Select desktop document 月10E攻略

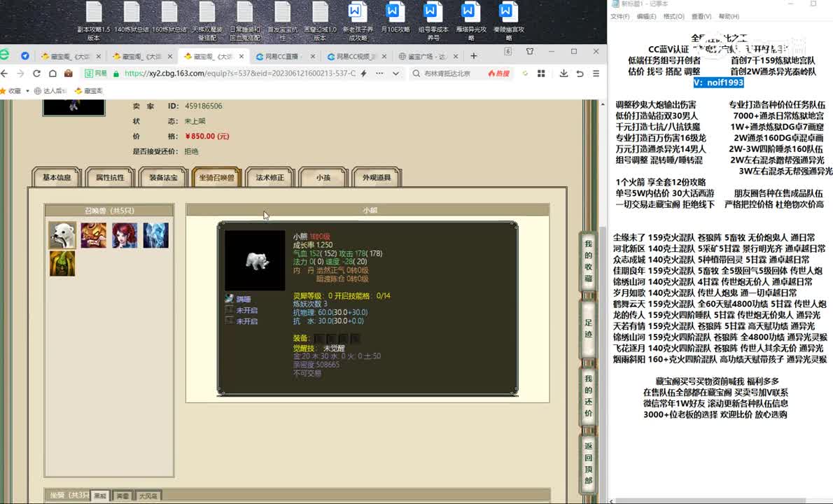pos(395,17)
